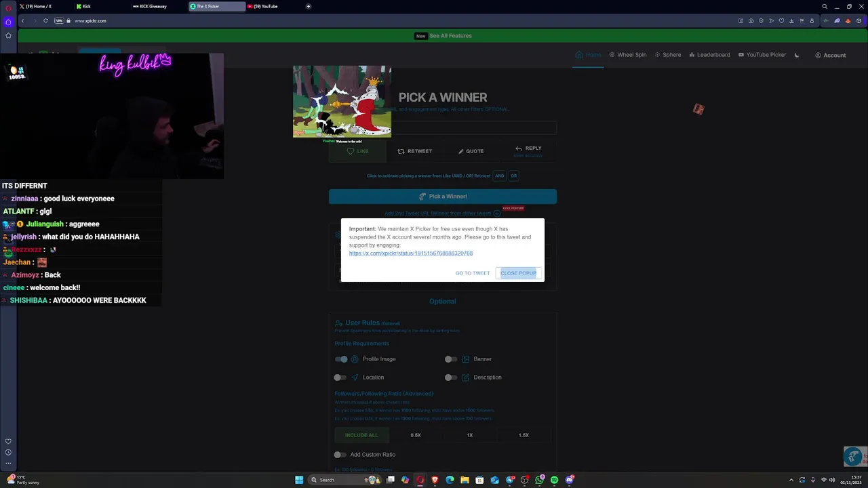Click the VPN badge in address bar

click(59, 21)
